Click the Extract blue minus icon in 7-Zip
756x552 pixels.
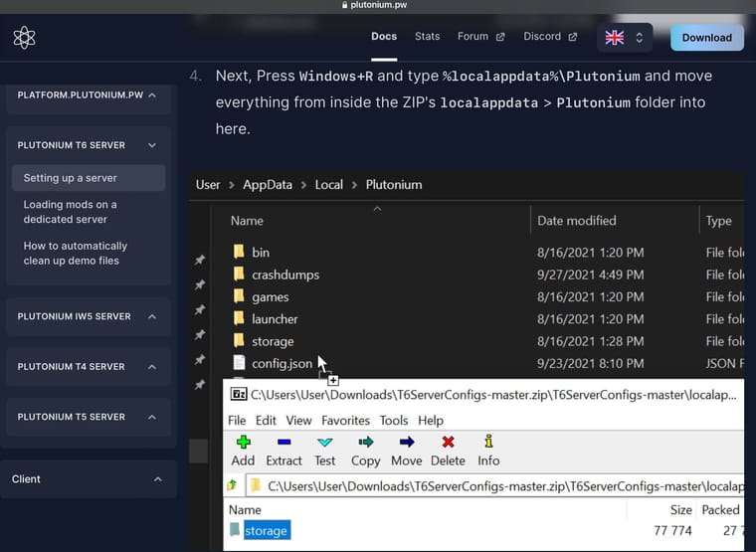pos(283,442)
